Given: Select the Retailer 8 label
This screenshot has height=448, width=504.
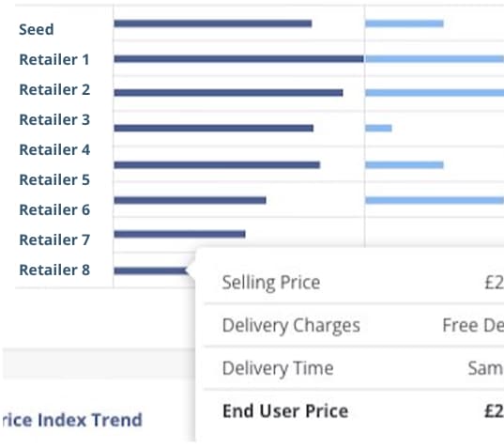Looking at the screenshot, I should tap(54, 270).
